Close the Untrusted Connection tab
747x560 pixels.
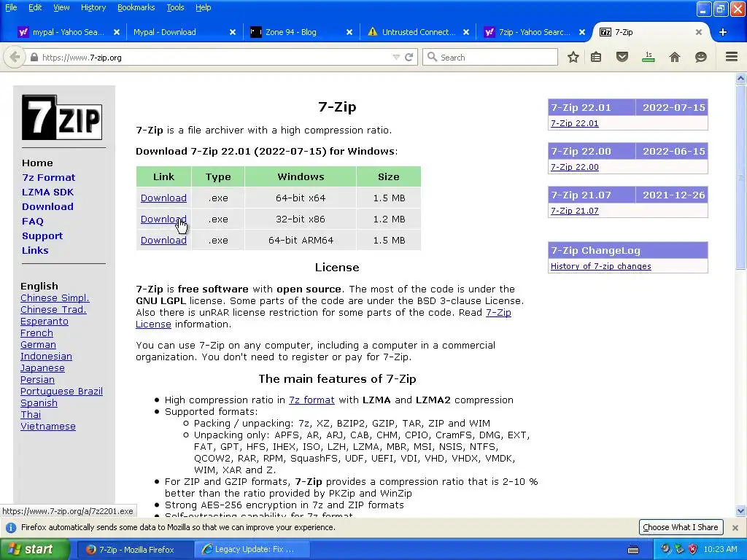[x=466, y=32]
